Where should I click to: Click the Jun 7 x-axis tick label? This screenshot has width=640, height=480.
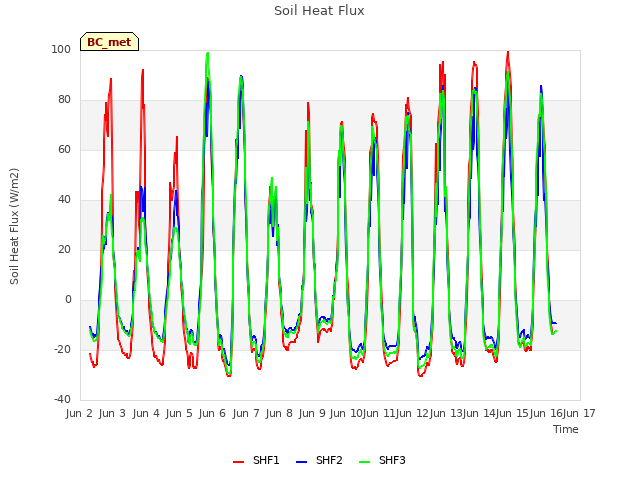(x=246, y=413)
